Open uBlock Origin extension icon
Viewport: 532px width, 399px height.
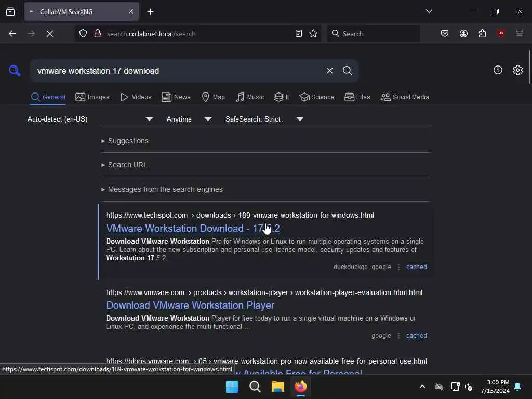501,34
